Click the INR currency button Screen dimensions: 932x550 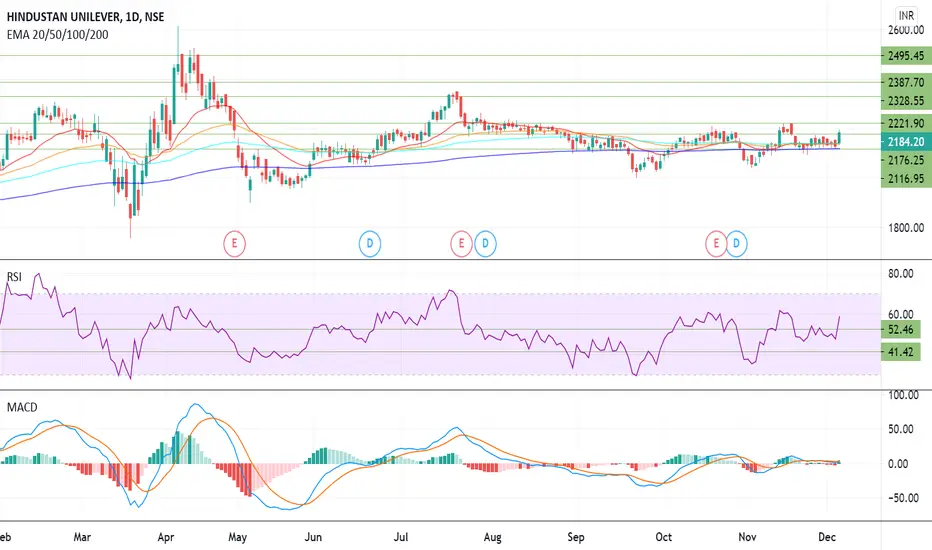[x=906, y=15]
